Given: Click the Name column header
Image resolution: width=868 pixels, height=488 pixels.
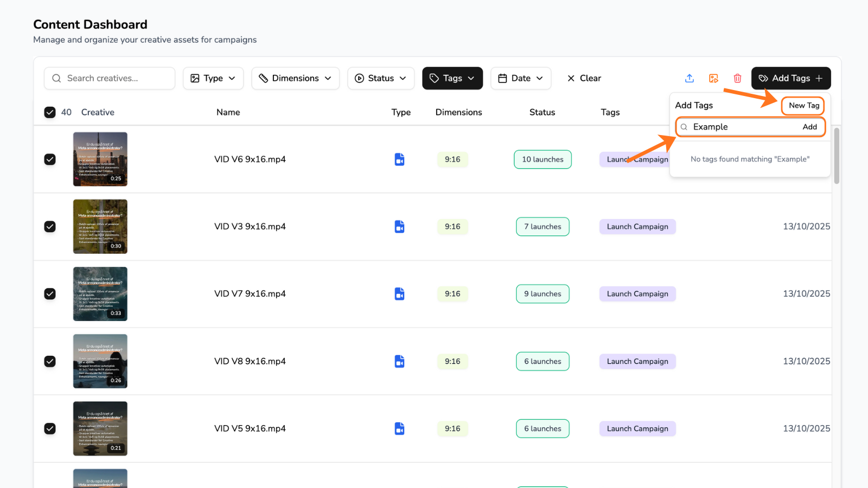Looking at the screenshot, I should [x=228, y=112].
